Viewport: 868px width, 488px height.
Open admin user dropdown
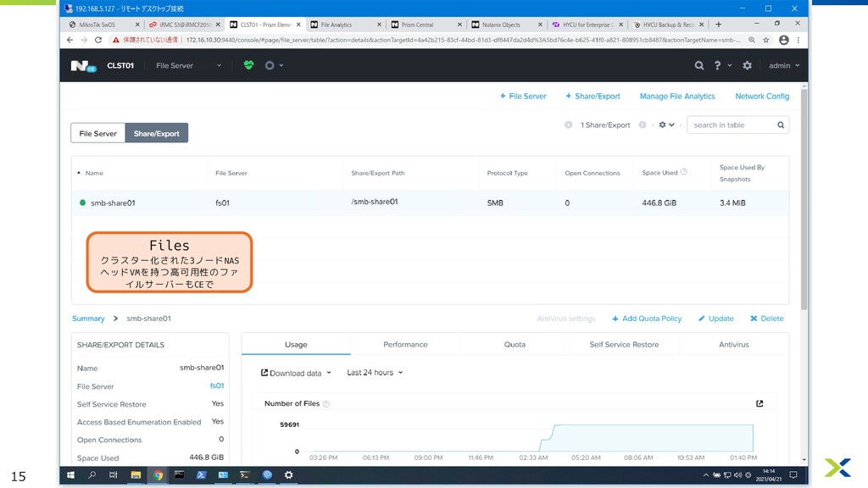[x=784, y=65]
